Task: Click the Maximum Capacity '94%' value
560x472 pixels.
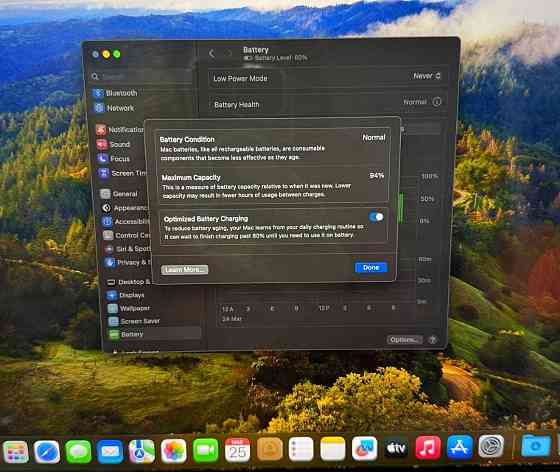Action: click(x=376, y=176)
